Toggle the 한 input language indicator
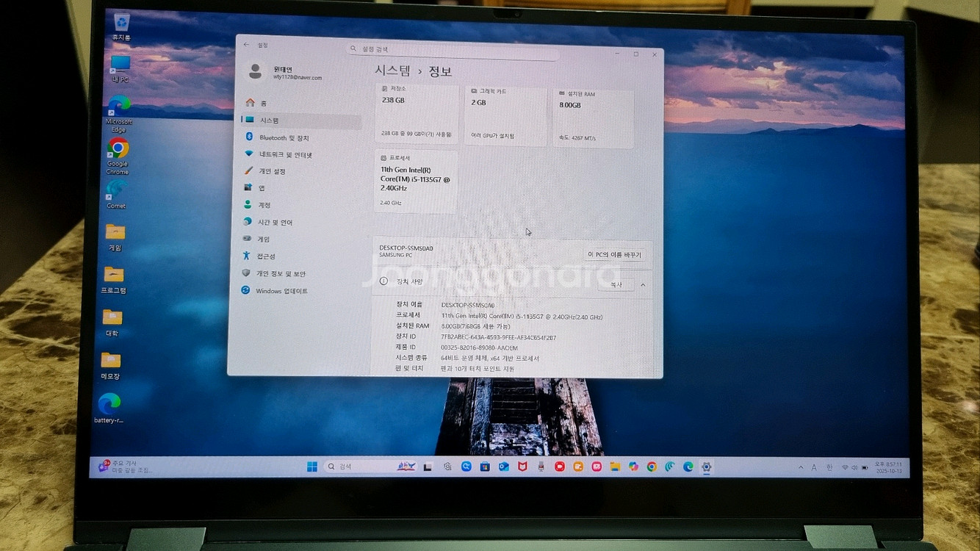Image resolution: width=980 pixels, height=551 pixels. point(829,467)
